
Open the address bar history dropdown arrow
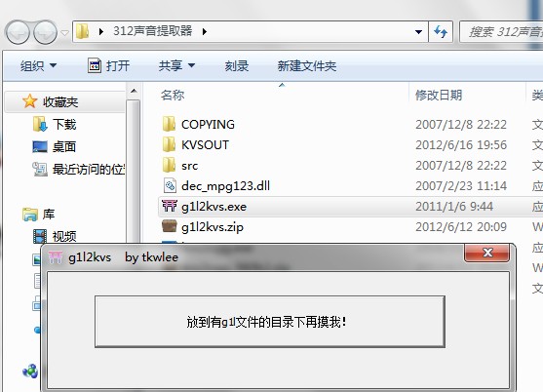[418, 32]
